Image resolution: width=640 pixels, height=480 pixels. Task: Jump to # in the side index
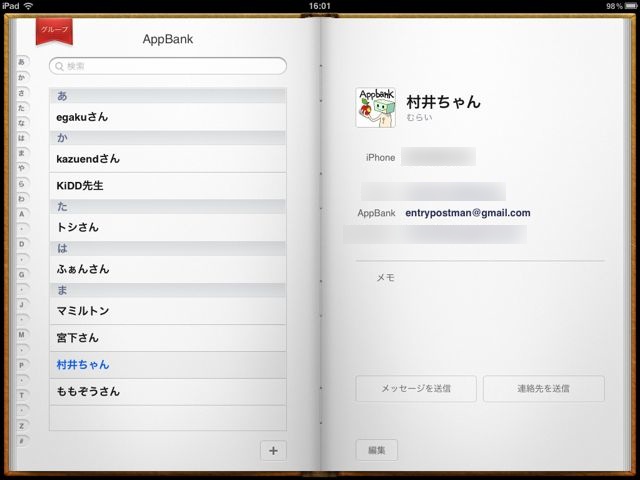22,441
